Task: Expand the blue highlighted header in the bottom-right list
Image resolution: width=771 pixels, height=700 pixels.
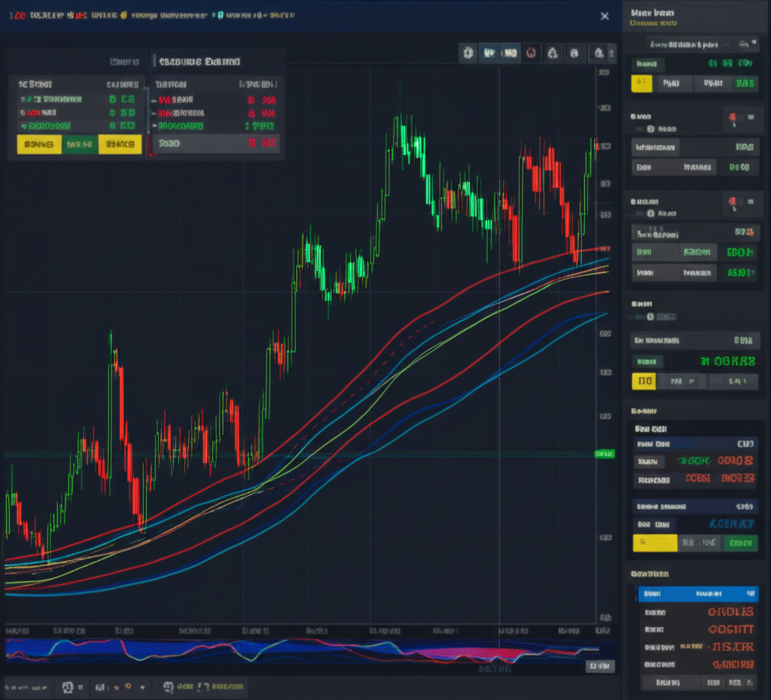Action: click(x=697, y=594)
